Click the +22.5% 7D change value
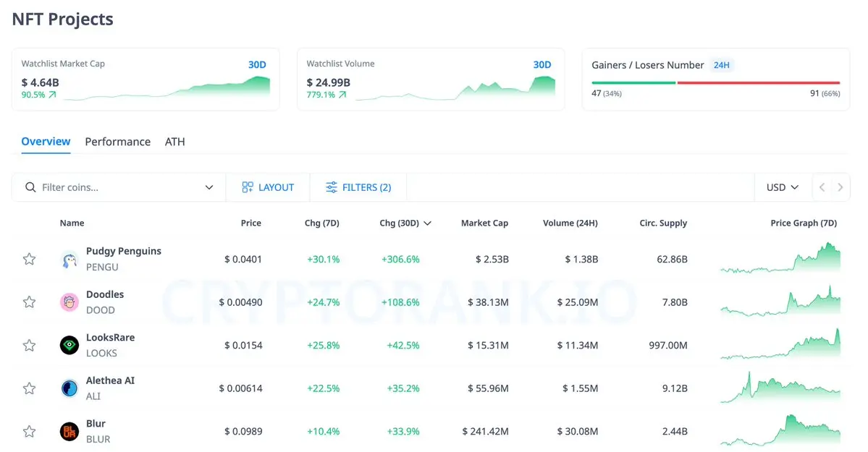Image resolution: width=868 pixels, height=452 pixels. point(324,388)
